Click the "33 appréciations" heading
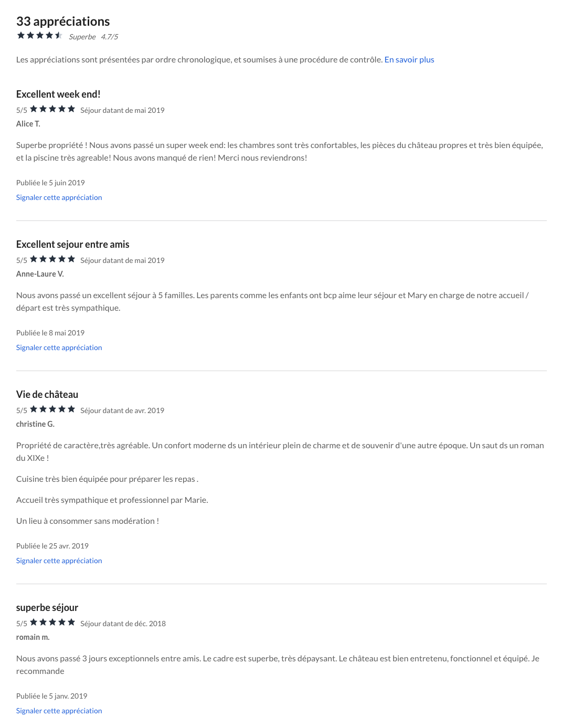582x728 pixels. 63,22
